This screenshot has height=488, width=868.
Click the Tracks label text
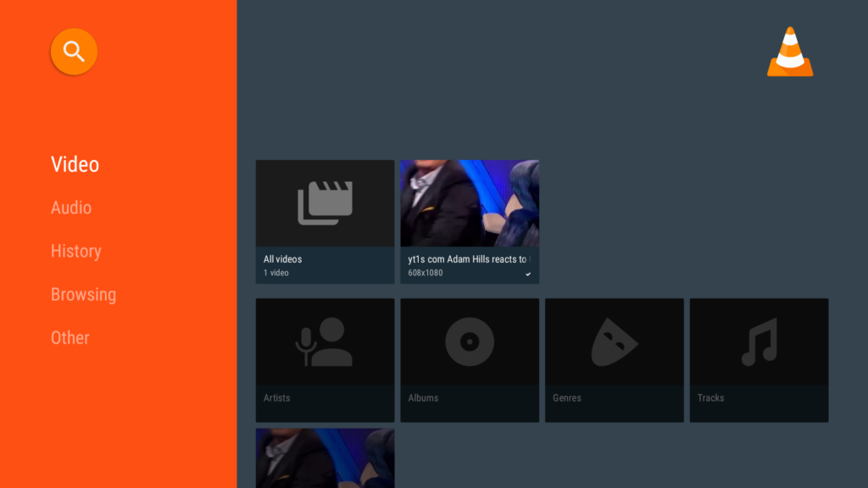coord(710,398)
